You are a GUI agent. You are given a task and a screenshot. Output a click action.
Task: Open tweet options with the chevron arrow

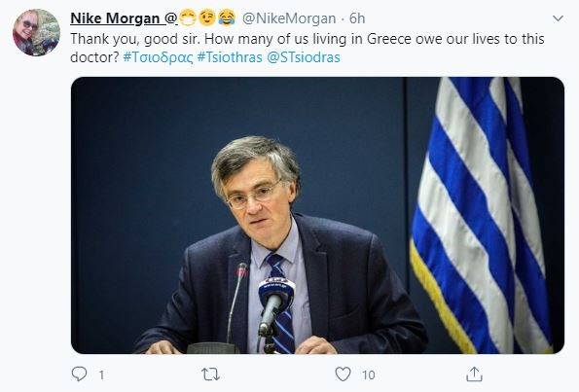pyautogui.click(x=558, y=18)
